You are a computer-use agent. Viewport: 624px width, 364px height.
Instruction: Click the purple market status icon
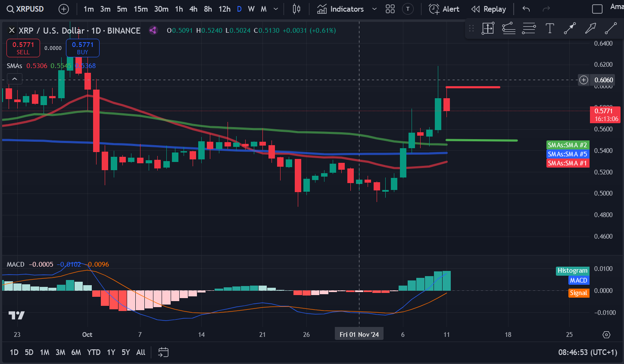153,30
